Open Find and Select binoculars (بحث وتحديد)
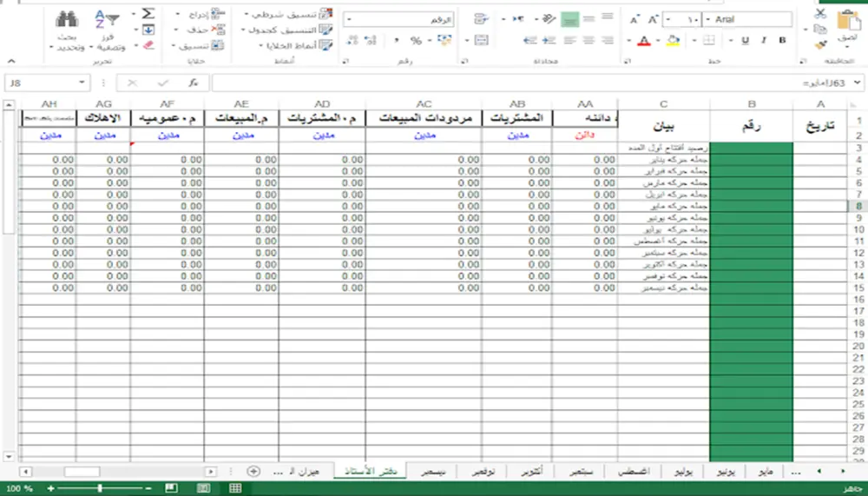 [67, 30]
